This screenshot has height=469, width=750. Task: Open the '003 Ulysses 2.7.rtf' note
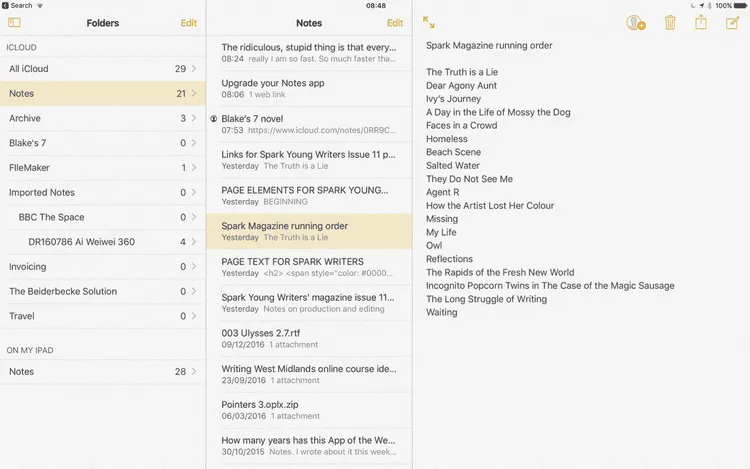click(309, 338)
